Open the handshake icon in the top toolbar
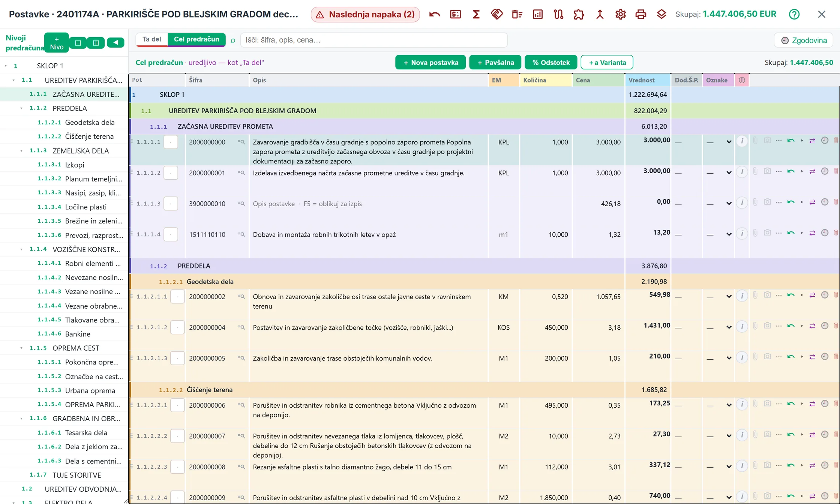840x504 pixels. pyautogui.click(x=496, y=15)
